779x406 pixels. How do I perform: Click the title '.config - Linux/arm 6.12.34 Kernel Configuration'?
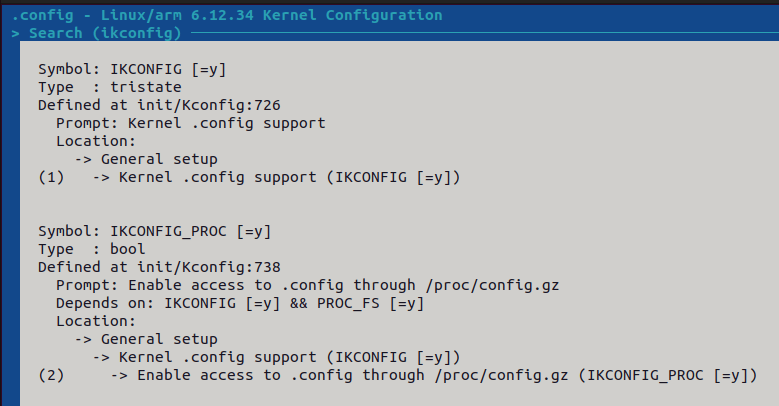(227, 15)
